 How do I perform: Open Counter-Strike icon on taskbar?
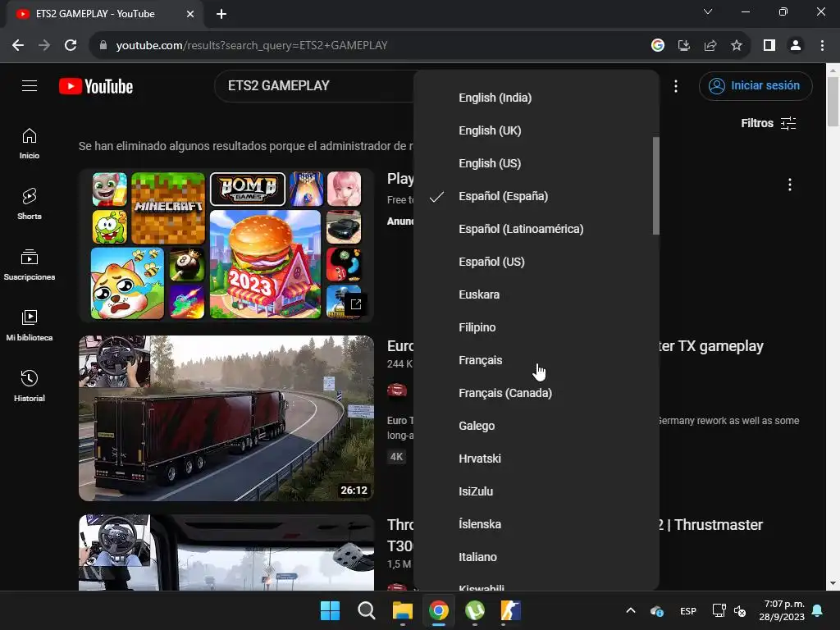[x=510, y=610]
